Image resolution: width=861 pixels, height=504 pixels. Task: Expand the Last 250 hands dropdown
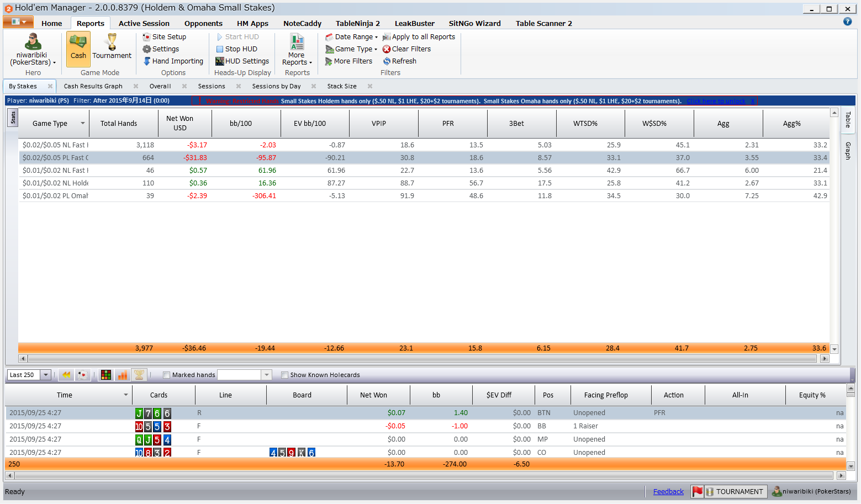pos(46,375)
